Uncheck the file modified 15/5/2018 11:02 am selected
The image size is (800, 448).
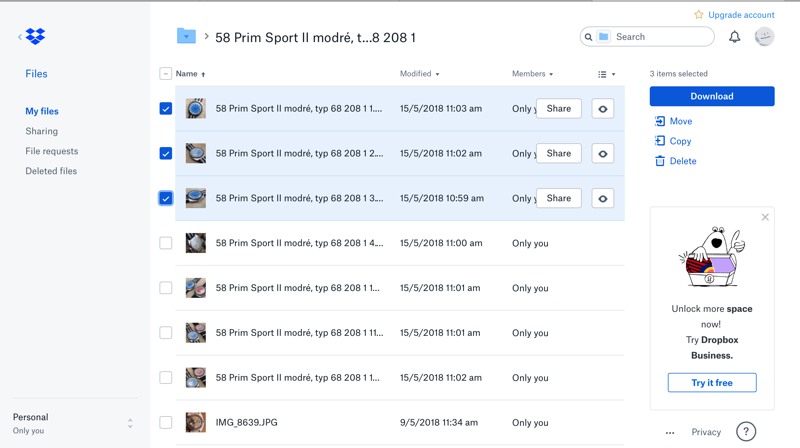click(165, 153)
